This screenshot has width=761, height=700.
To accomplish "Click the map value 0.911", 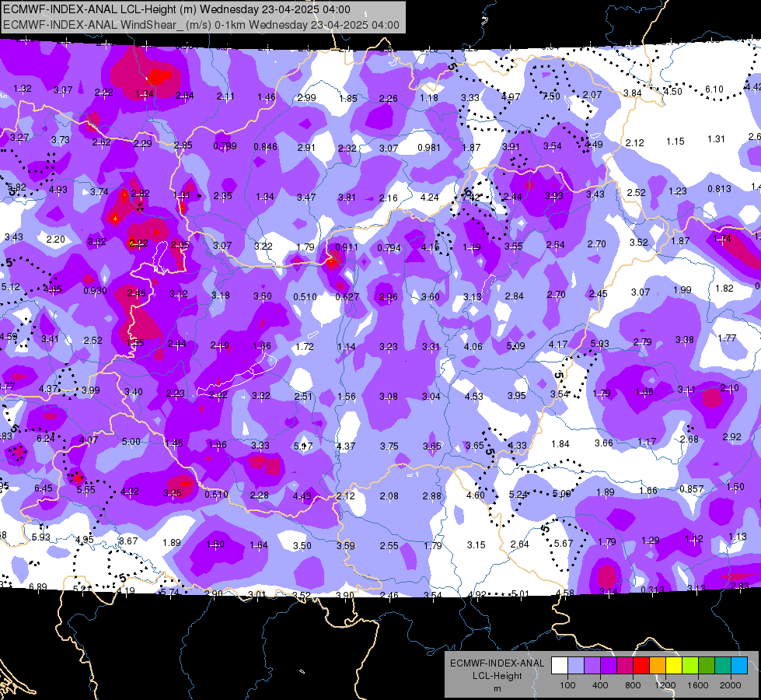I will click(347, 247).
